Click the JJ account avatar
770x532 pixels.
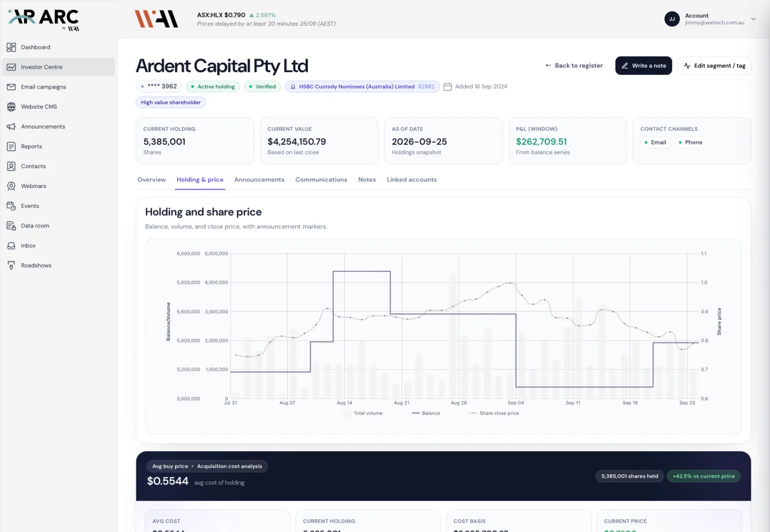click(672, 19)
